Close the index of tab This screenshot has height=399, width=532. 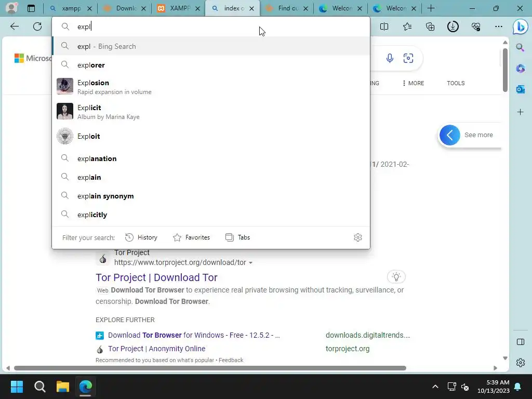click(252, 8)
